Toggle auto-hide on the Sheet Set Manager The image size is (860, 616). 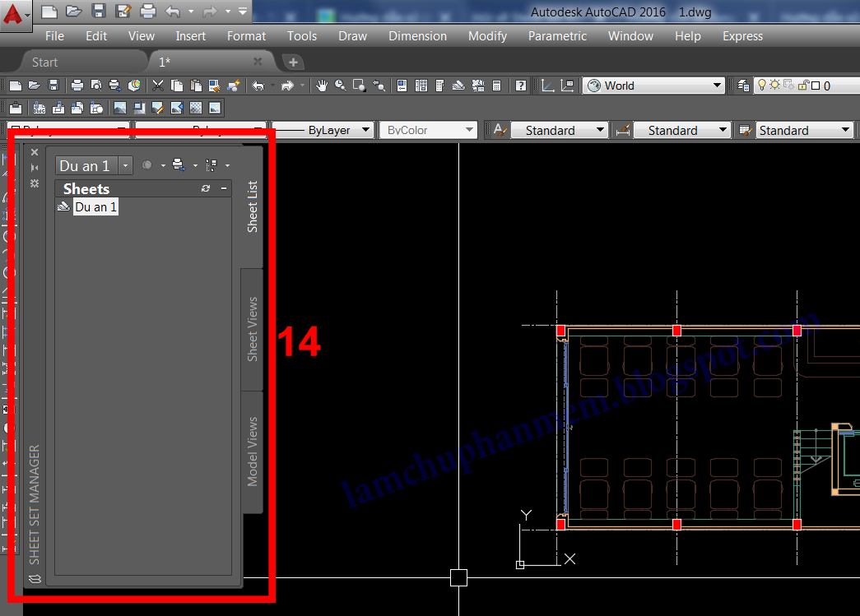click(x=34, y=168)
